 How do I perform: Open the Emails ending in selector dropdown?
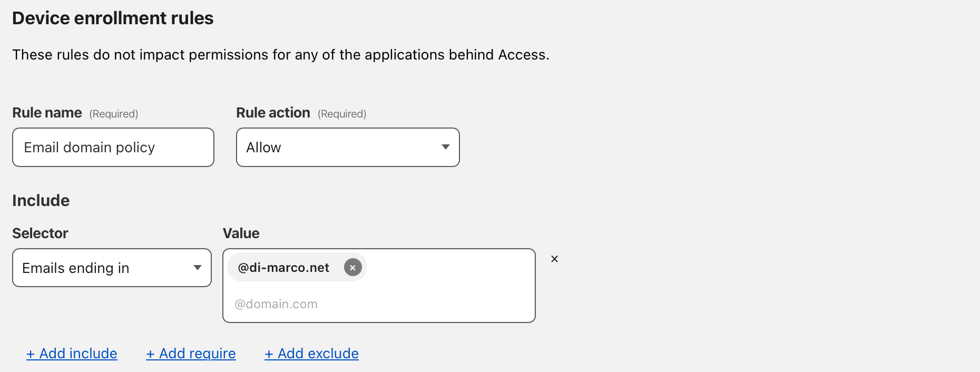pos(112,268)
